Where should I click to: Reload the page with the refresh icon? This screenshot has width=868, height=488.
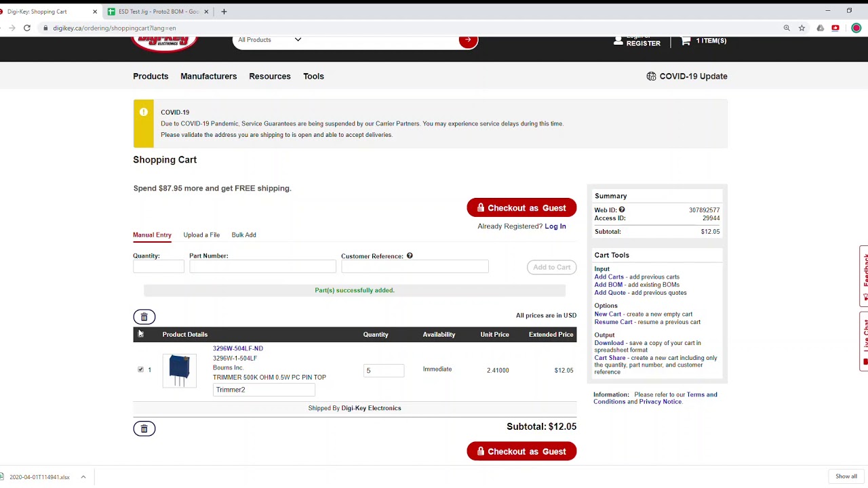coord(27,28)
